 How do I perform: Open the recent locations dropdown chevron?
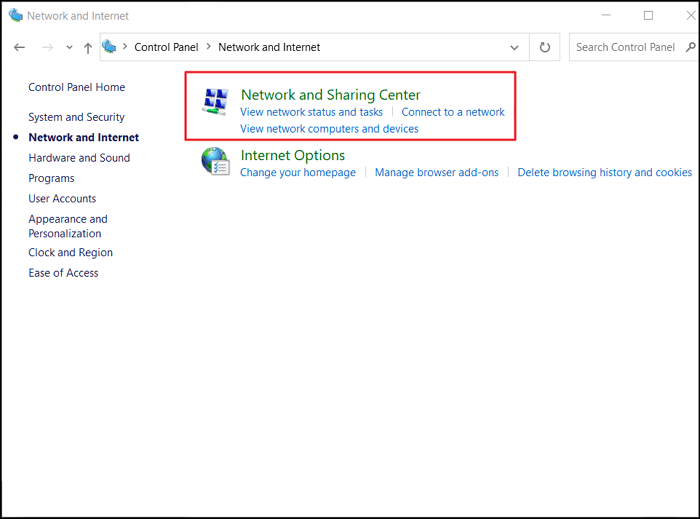(x=69, y=47)
